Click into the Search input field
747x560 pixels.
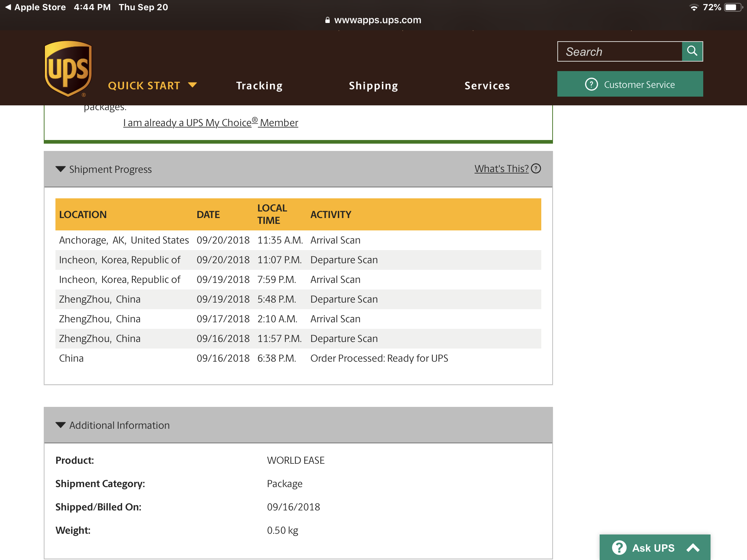620,51
